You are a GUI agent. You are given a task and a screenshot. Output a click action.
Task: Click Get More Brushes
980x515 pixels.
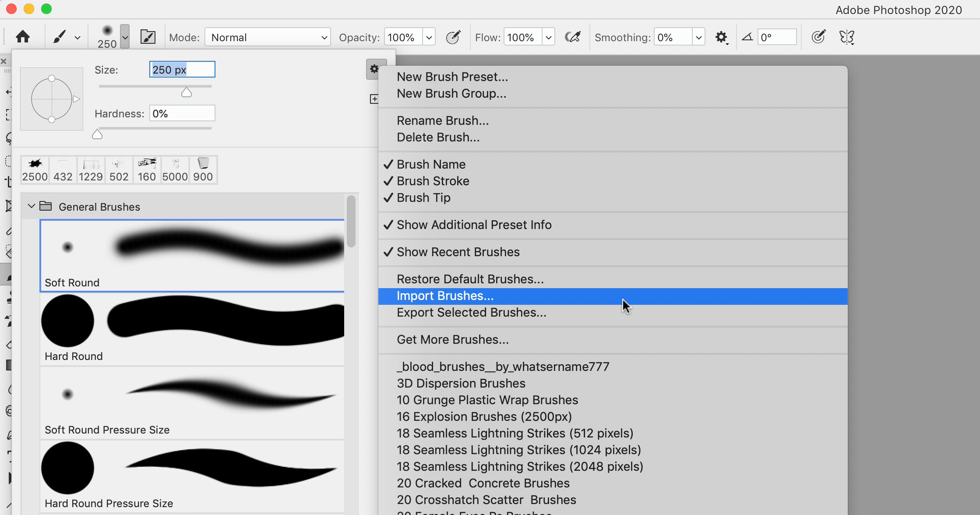453,339
